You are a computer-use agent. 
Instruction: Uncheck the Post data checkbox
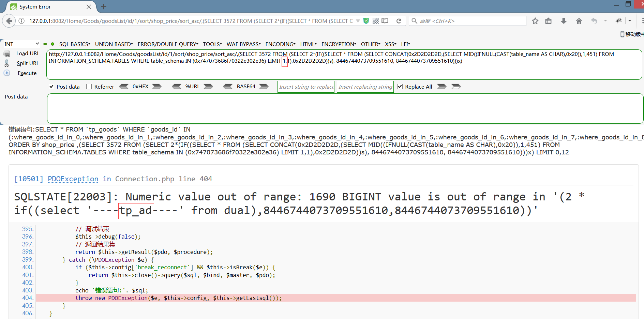point(51,87)
